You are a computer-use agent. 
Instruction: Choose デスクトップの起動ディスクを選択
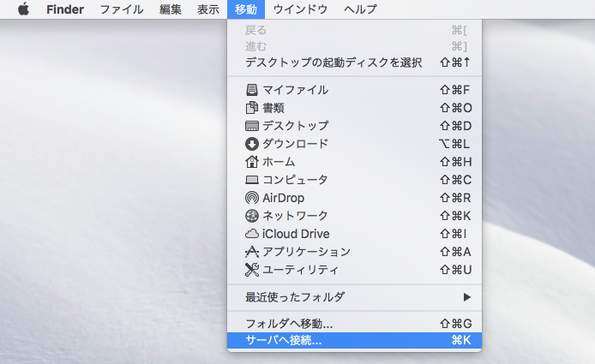[354, 63]
